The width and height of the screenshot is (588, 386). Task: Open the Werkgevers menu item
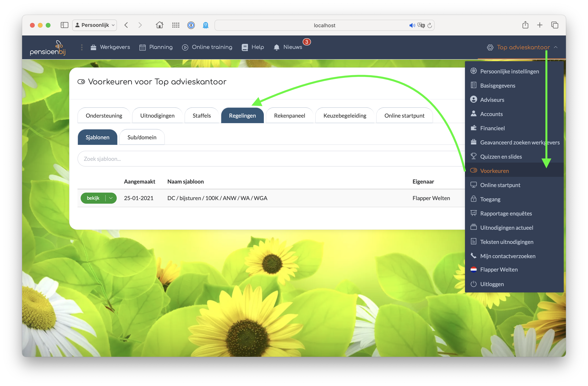tap(110, 47)
